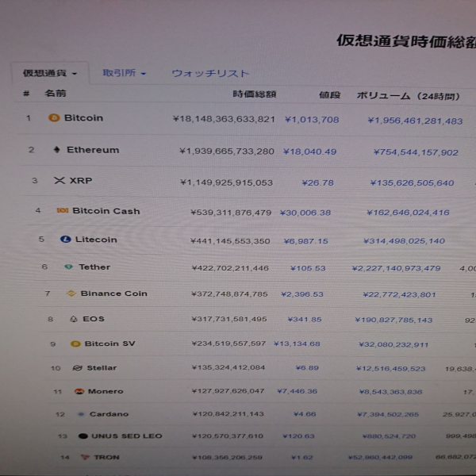Select Stellar market cap ¥135,324,412,084
Screen dimensions: 476x476
click(x=228, y=367)
